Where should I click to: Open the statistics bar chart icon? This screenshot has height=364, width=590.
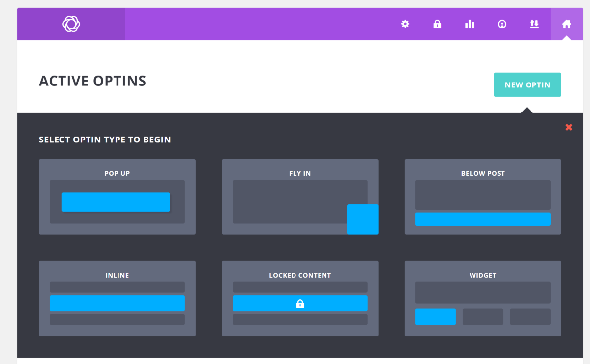click(x=470, y=24)
